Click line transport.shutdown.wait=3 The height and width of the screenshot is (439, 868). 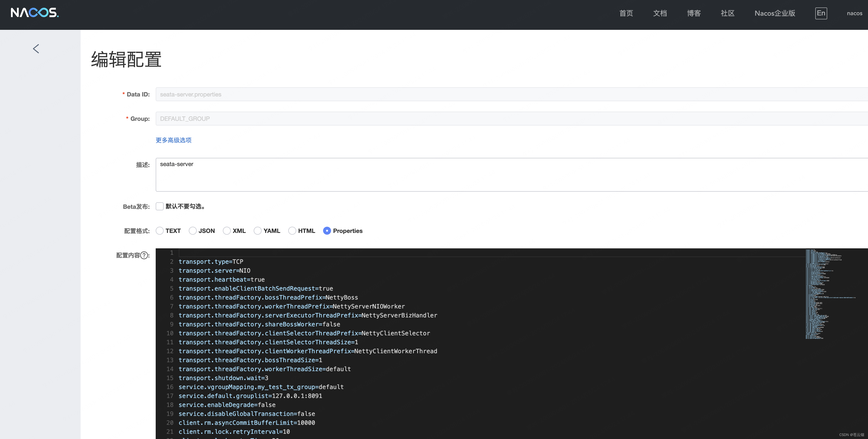223,378
